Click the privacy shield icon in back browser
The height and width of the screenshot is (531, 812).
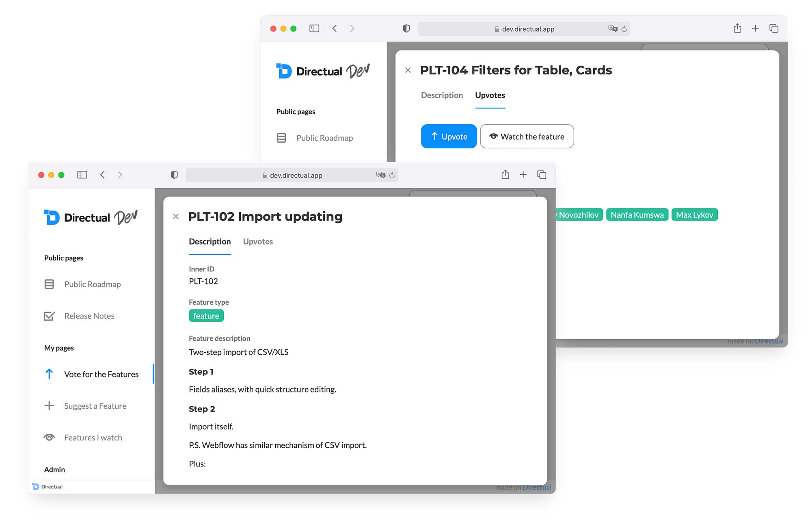coord(406,28)
